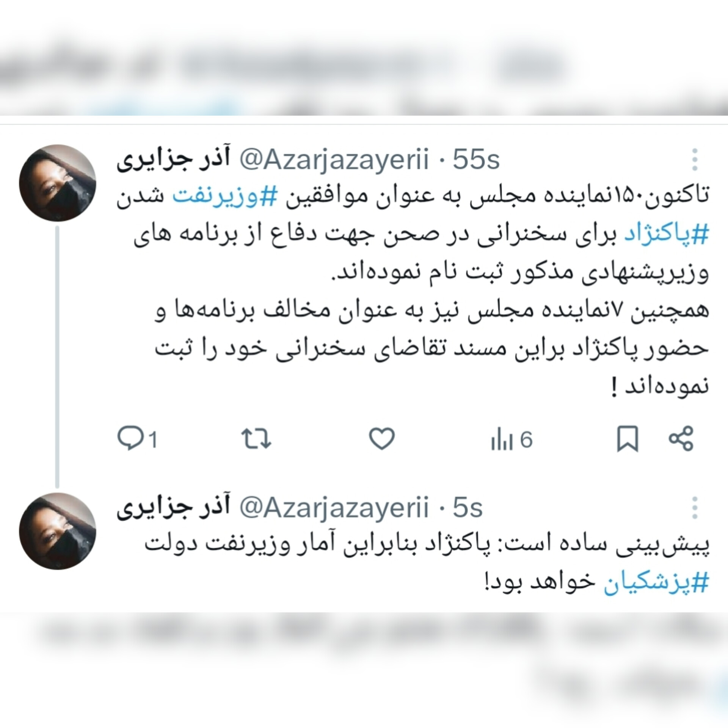Open the 55s timestamp of first tweet
This screenshot has height=728, width=728.
pos(476,160)
